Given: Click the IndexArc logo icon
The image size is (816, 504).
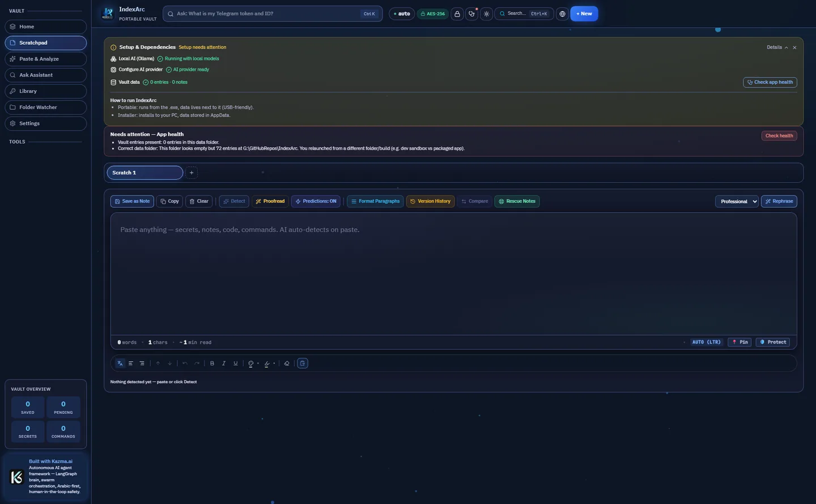Looking at the screenshot, I should 108,14.
